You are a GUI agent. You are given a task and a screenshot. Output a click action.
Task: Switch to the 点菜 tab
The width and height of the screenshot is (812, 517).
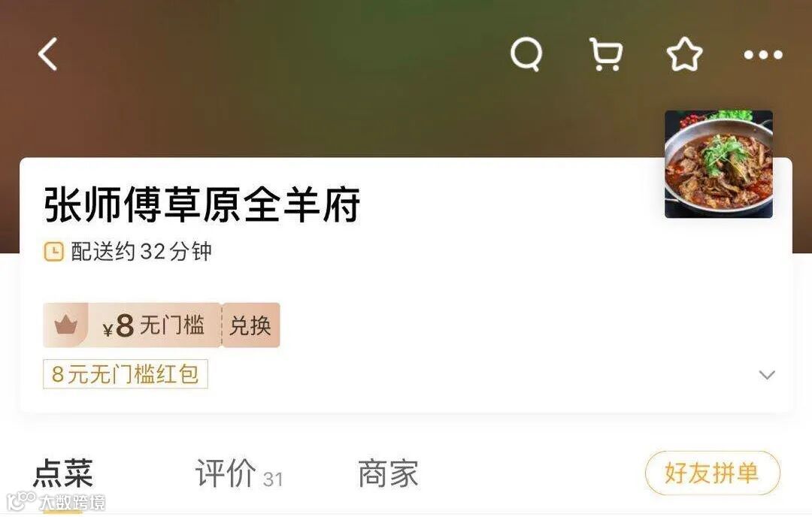pos(62,473)
